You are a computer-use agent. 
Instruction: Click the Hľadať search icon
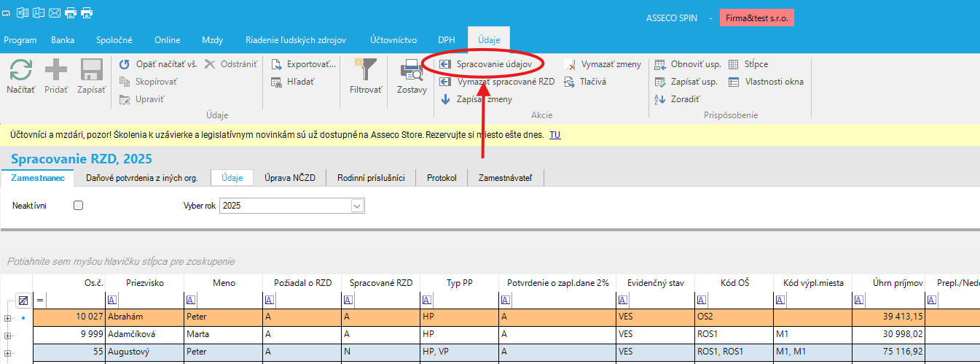(x=277, y=82)
